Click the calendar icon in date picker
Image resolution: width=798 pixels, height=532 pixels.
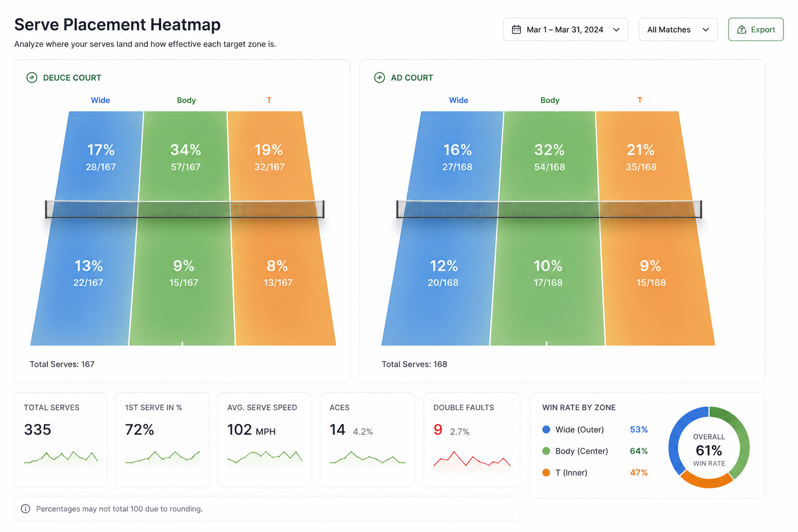pyautogui.click(x=516, y=30)
